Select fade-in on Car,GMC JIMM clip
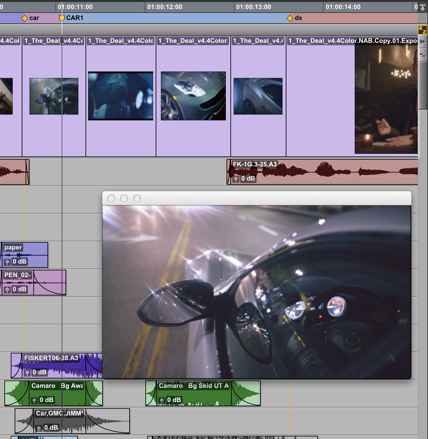This screenshot has height=439, width=428. tap(24, 421)
